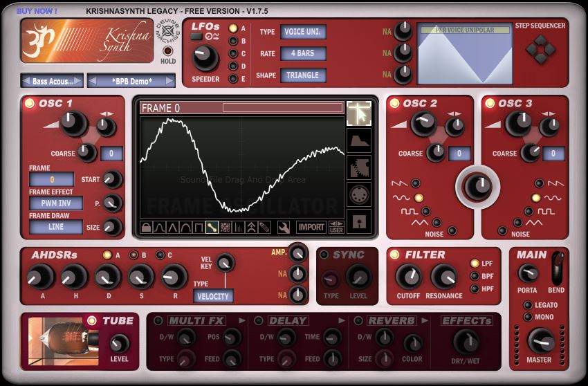The width and height of the screenshot is (588, 386).
Task: Switch to AHDSR envelope C
Action: (x=160, y=255)
